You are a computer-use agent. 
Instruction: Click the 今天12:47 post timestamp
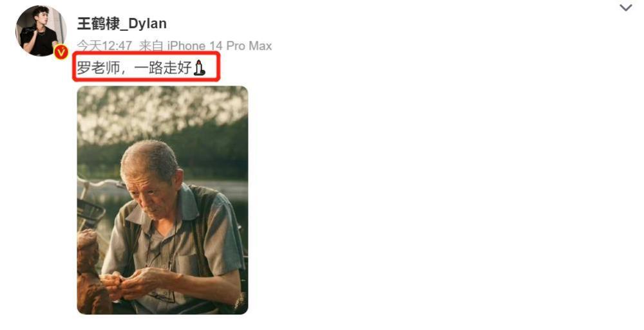click(105, 46)
